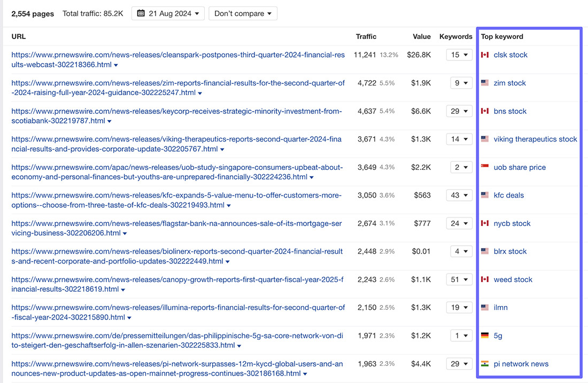Image resolution: width=588 pixels, height=383 pixels.
Task: Click the uob share price keyword
Action: pos(520,167)
